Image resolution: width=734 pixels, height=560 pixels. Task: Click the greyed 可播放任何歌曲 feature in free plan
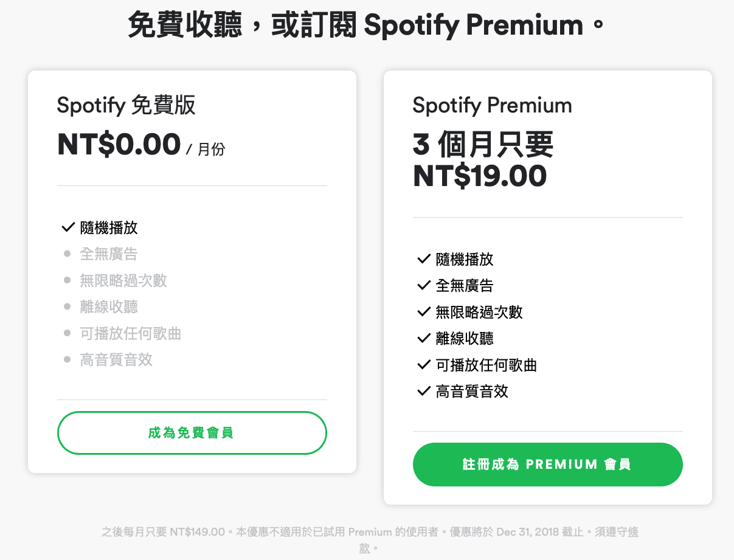pos(131,334)
